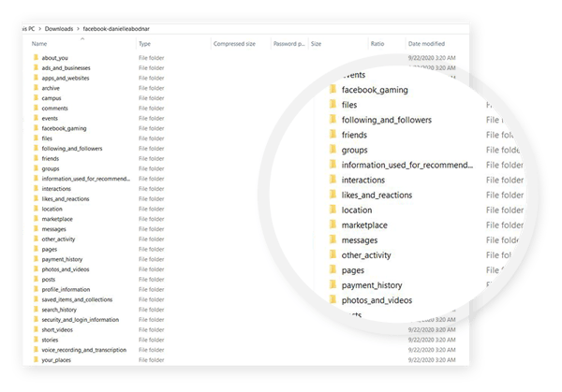562x392 pixels.
Task: Select the profile_information folder name
Action: coord(66,289)
